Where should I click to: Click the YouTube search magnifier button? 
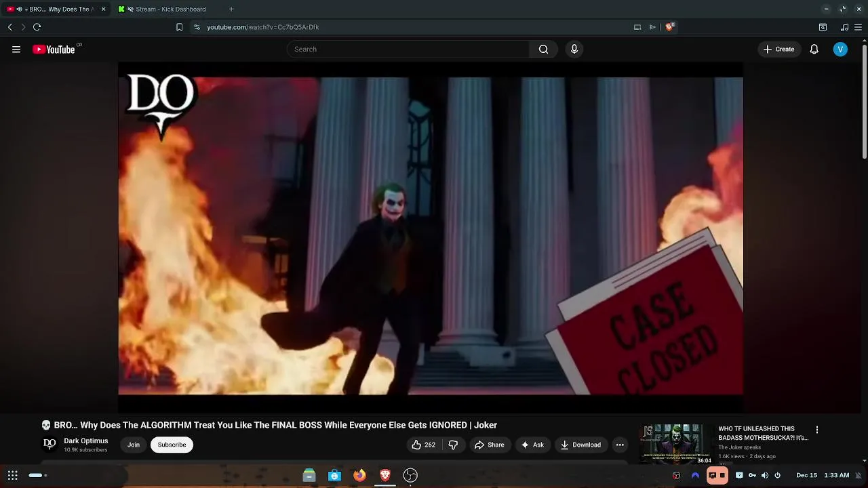pyautogui.click(x=543, y=49)
